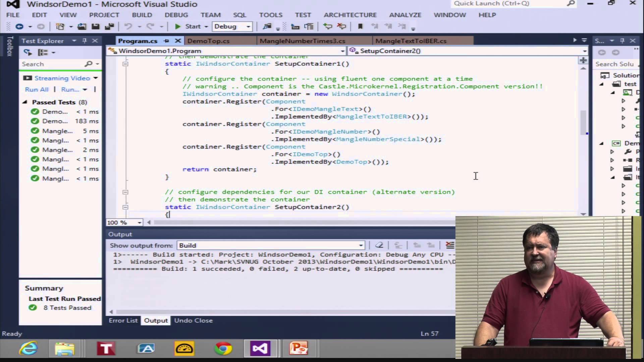Screen dimensions: 644x362
Task: Toggle a bookmark with the bookmark icon
Action: (x=361, y=26)
